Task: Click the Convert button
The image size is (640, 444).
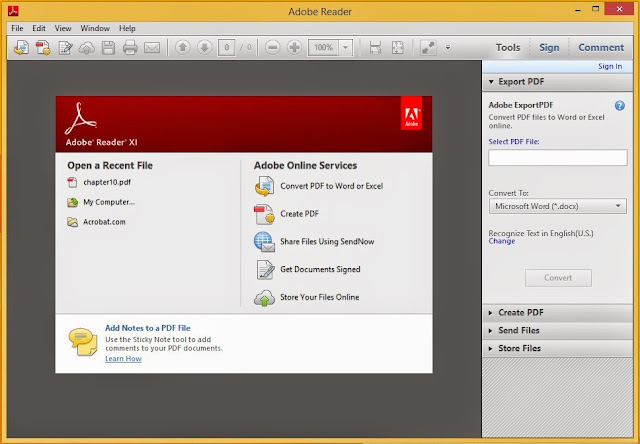Action: [558, 278]
